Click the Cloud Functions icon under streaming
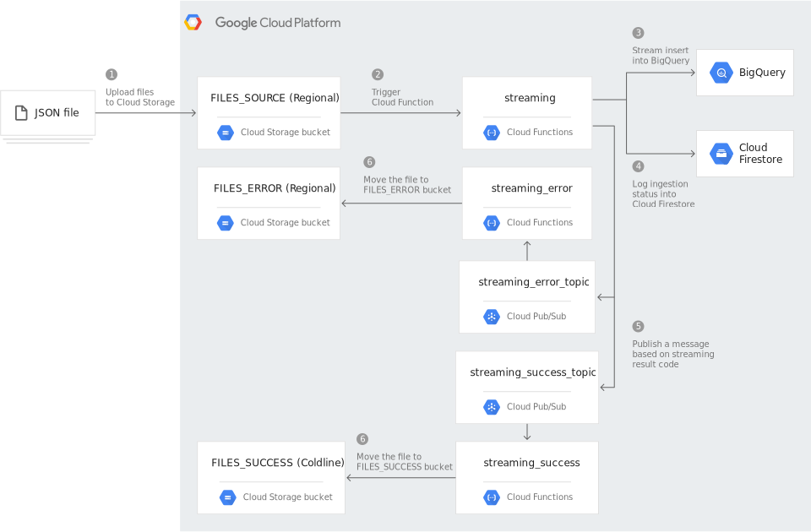Screen dimensions: 811x532 492,133
